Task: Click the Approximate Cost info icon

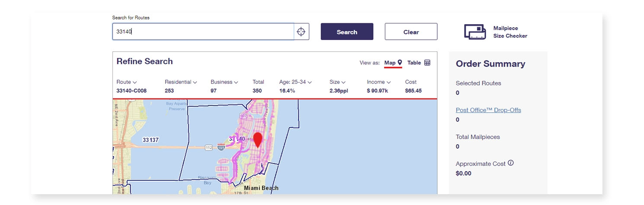Action: tap(511, 163)
